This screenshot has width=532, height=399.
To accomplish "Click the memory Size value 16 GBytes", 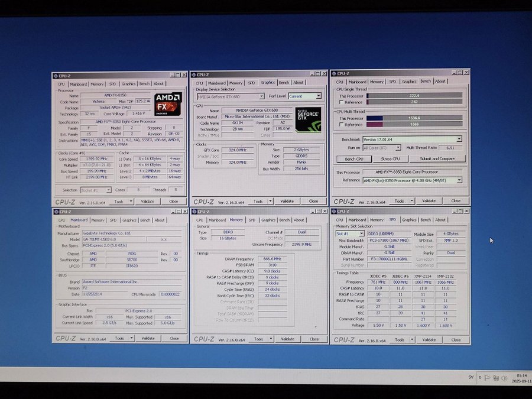I will coord(228,238).
